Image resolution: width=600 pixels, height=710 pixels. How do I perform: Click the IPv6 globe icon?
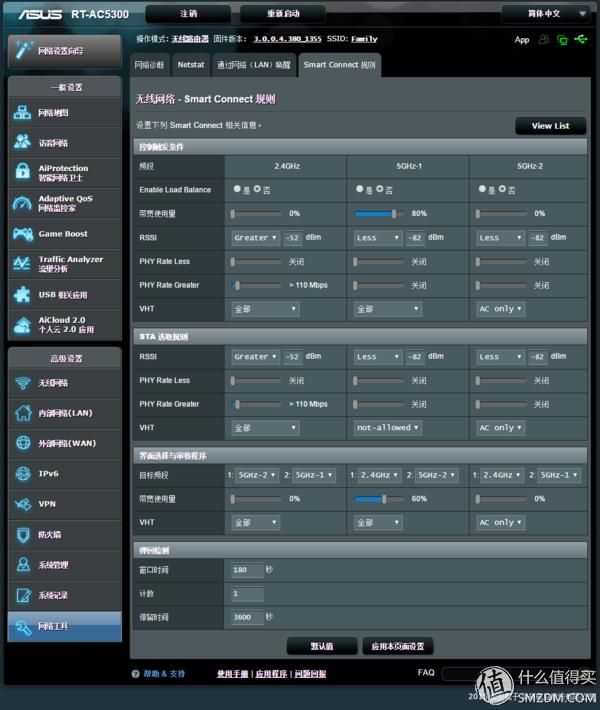point(23,474)
